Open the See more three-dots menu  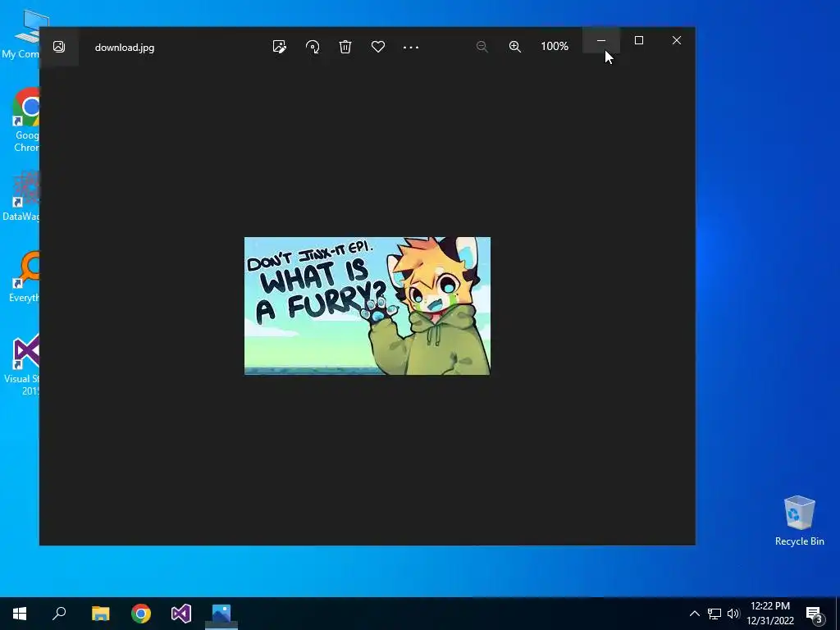click(x=411, y=47)
